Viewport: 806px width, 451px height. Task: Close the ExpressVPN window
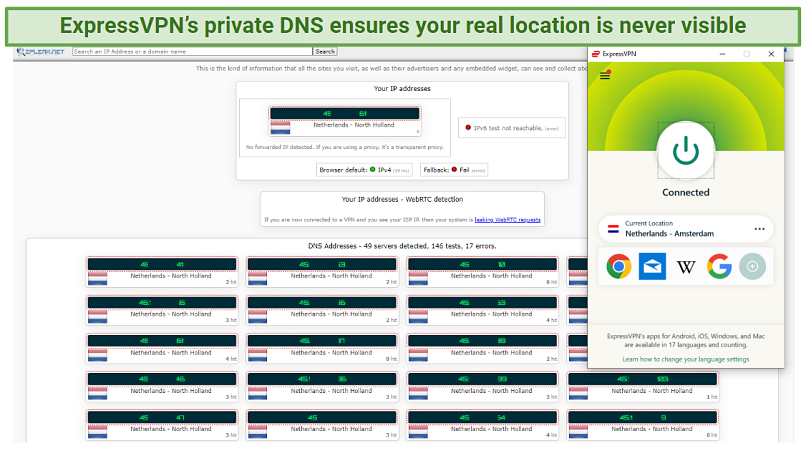(771, 53)
